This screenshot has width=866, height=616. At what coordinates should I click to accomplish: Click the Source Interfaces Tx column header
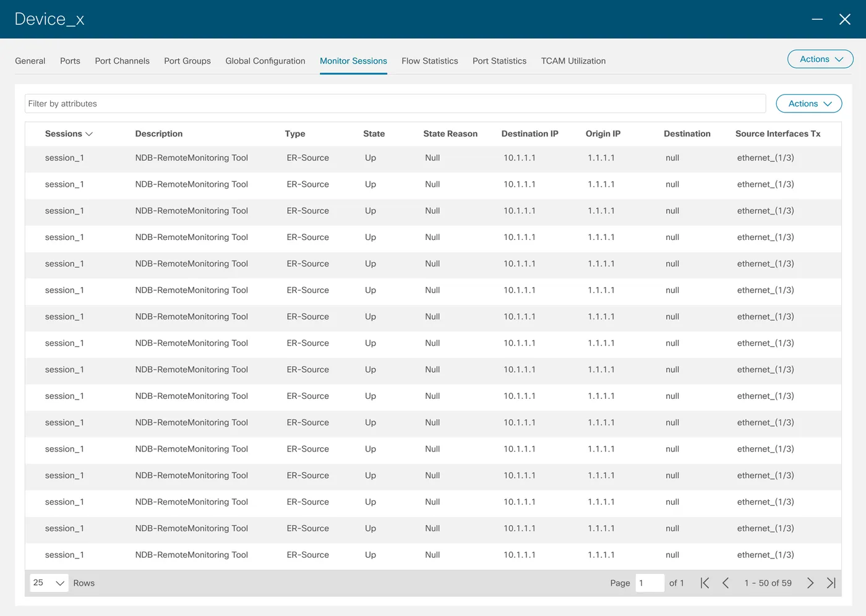point(778,134)
